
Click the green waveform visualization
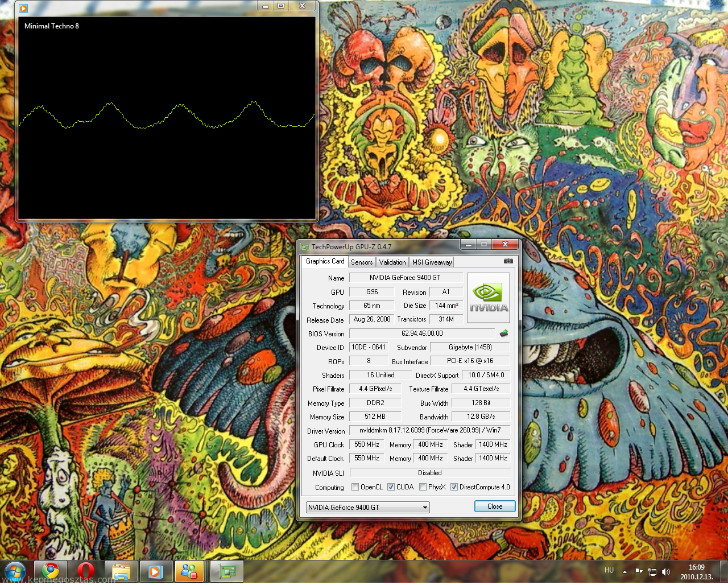[167, 116]
